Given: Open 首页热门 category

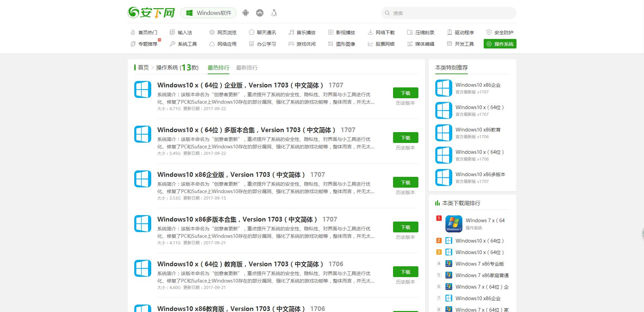Looking at the screenshot, I should click(x=144, y=33).
